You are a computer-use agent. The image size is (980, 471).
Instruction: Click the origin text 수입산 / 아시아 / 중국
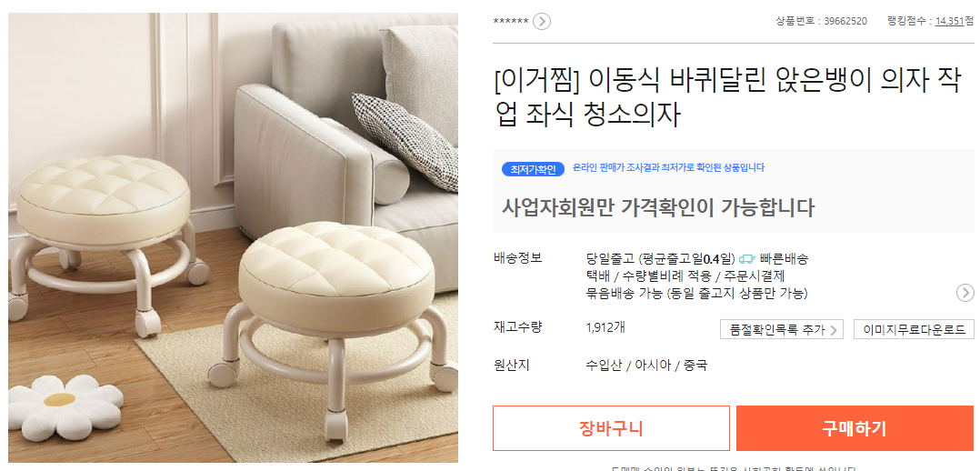coord(647,366)
